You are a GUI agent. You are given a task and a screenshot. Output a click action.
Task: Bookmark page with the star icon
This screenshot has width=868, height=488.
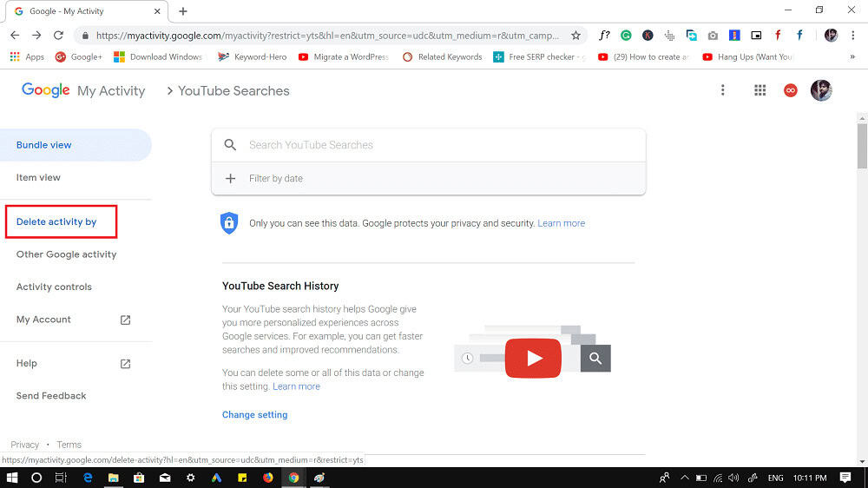point(575,36)
